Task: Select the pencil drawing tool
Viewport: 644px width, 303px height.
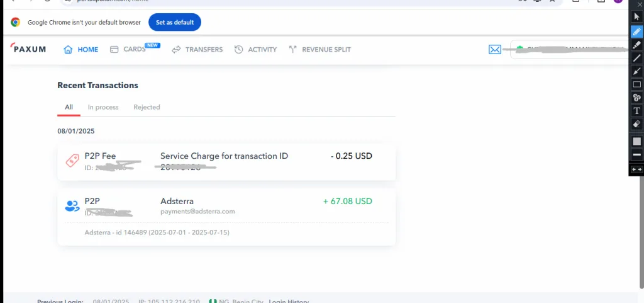Action: 636,31
